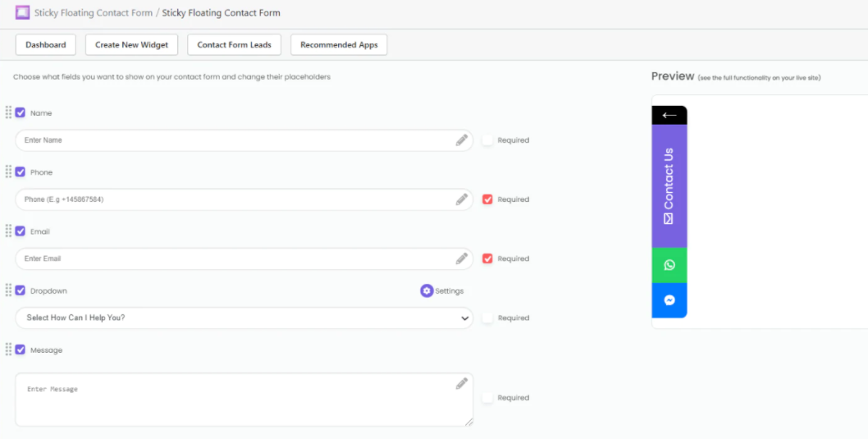
Task: Click the pencil icon in the Enter Message box
Action: coord(462,383)
